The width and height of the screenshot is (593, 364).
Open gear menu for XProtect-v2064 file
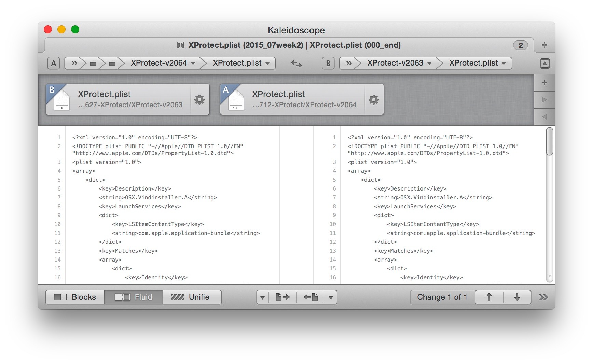(x=374, y=99)
